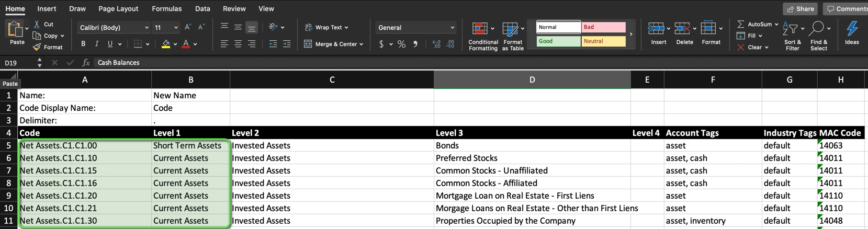Image resolution: width=868 pixels, height=229 pixels.
Task: Toggle Bold formatting
Action: [x=83, y=44]
